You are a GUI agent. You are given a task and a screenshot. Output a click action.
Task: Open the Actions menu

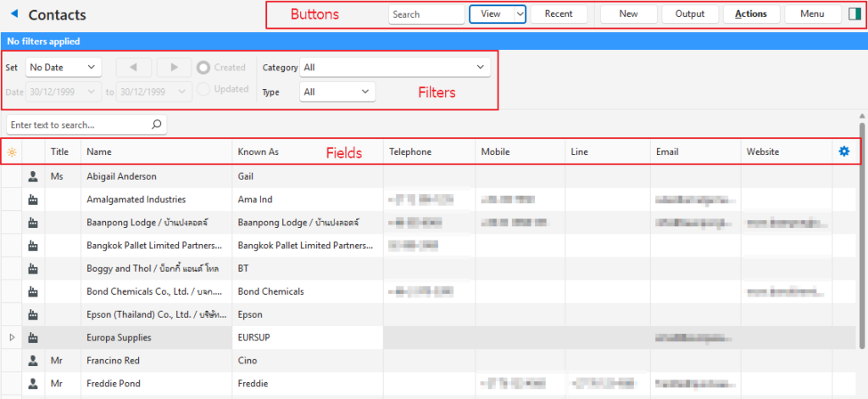point(750,14)
